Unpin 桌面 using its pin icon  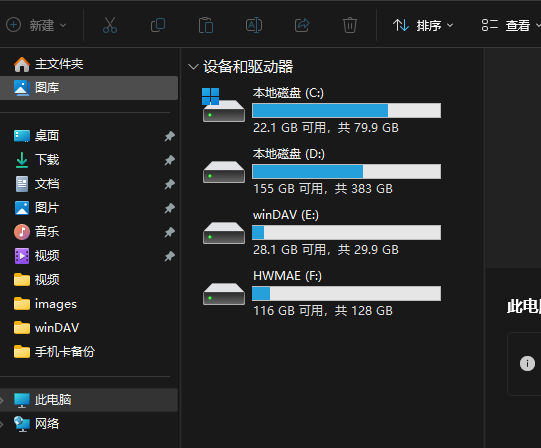(x=169, y=136)
